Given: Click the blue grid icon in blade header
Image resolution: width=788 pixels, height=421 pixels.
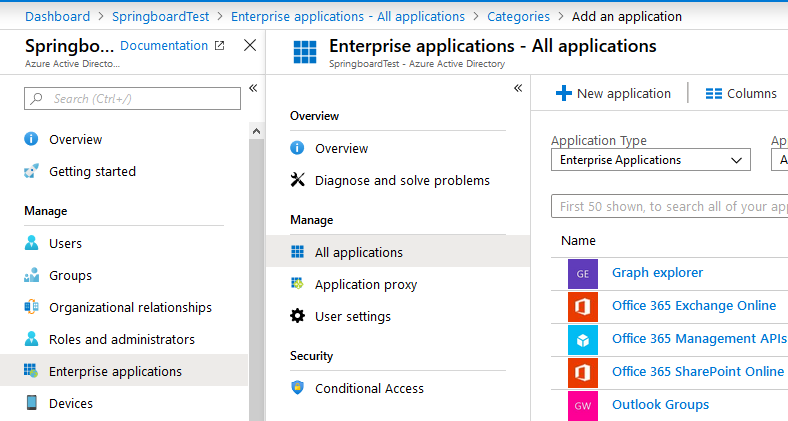Looking at the screenshot, I should pos(305,52).
